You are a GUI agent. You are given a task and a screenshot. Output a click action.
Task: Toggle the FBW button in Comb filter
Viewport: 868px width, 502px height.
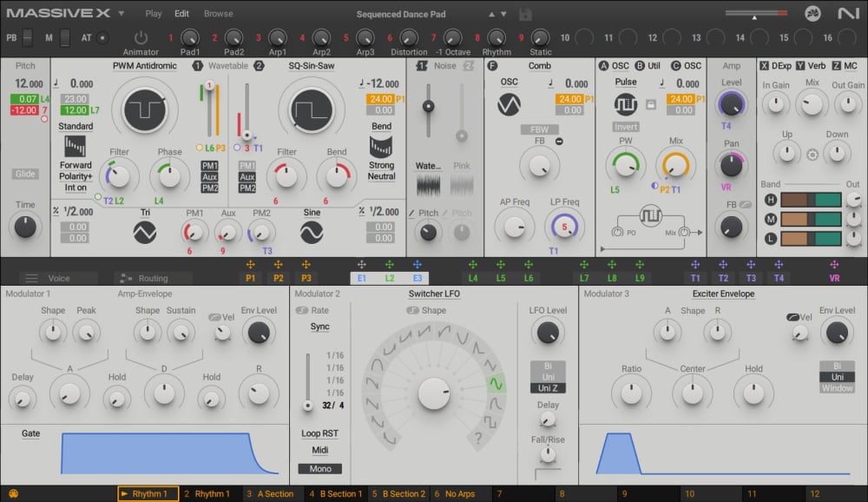(539, 129)
